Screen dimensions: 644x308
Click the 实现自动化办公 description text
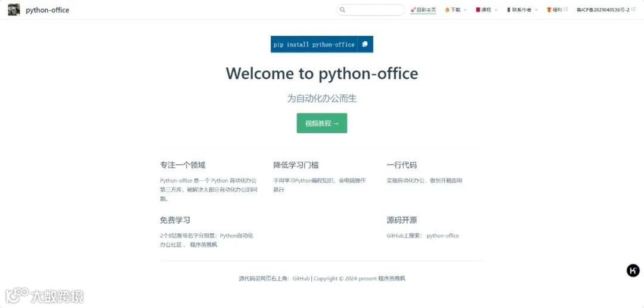tap(425, 180)
